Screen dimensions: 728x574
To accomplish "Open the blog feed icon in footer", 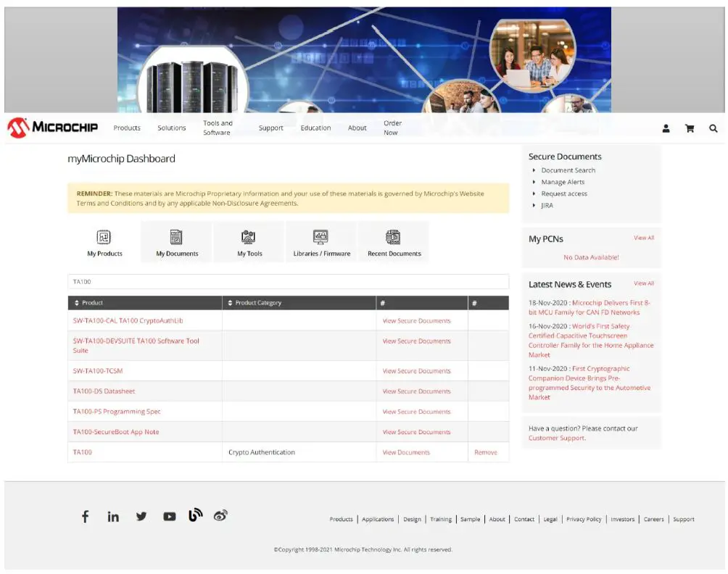I will (196, 515).
